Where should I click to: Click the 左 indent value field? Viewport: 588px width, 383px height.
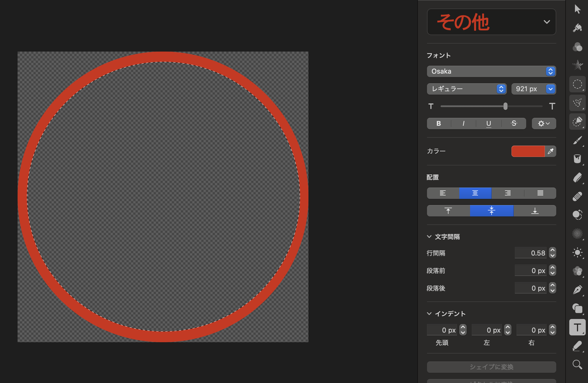pyautogui.click(x=487, y=330)
